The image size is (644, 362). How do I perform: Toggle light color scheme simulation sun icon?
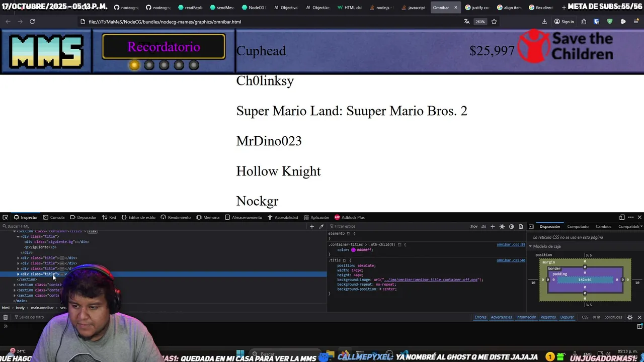502,226
